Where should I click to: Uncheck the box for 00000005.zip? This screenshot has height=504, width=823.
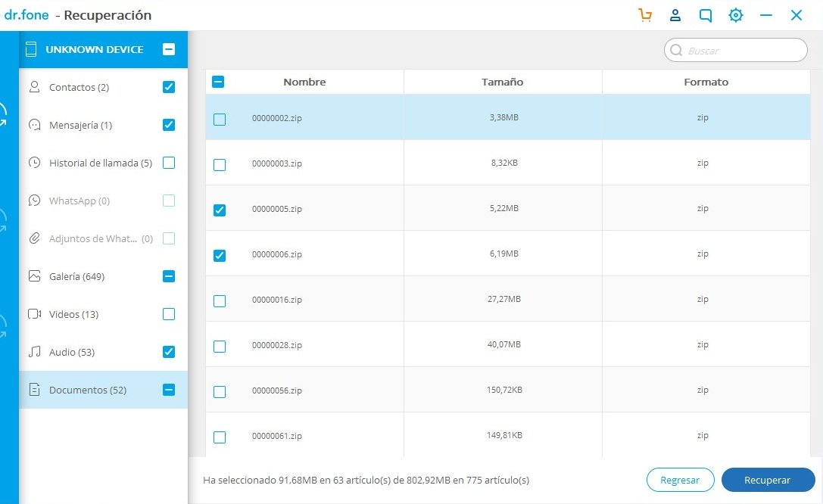[x=220, y=210]
